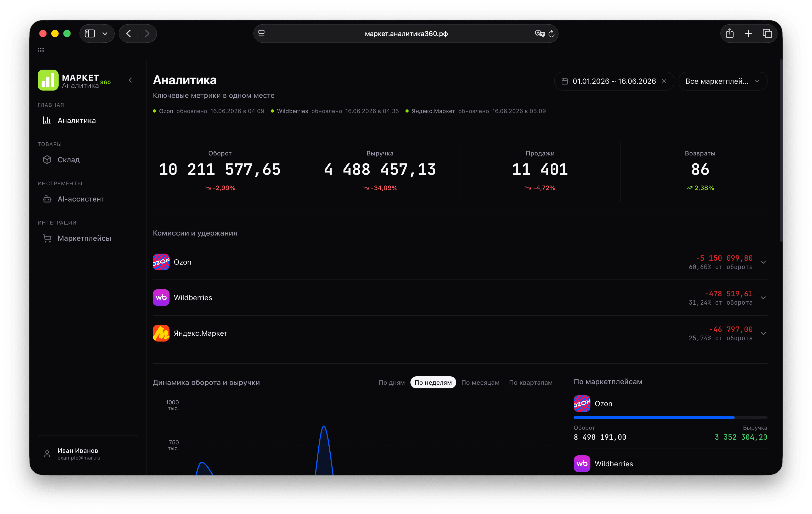Click the Маркет Аналитика 360 logo
Viewport: 812px width, 514px height.
click(x=74, y=80)
